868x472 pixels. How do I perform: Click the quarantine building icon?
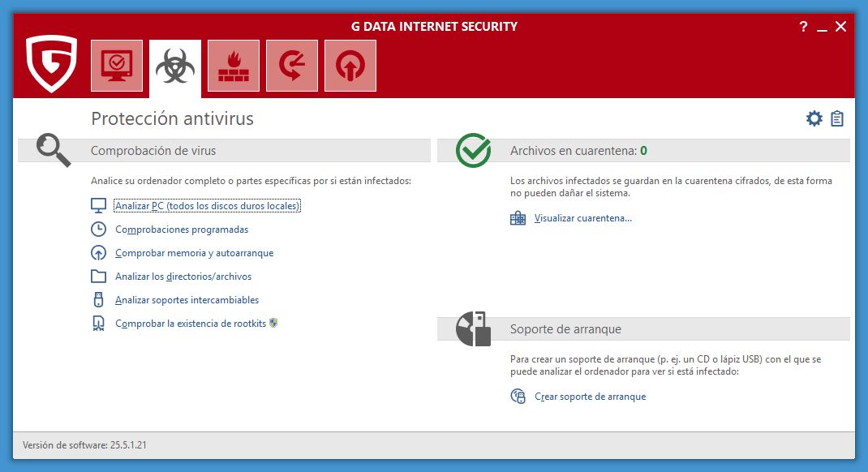(518, 218)
